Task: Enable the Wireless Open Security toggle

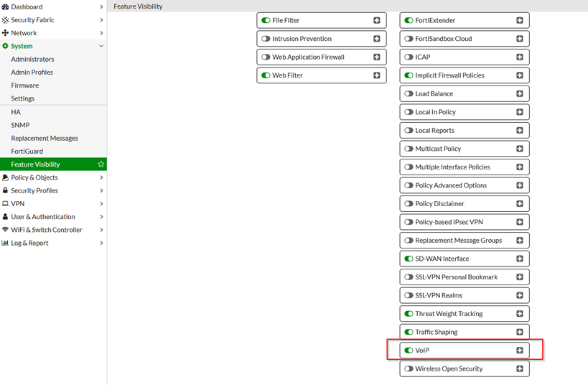Action: (409, 369)
